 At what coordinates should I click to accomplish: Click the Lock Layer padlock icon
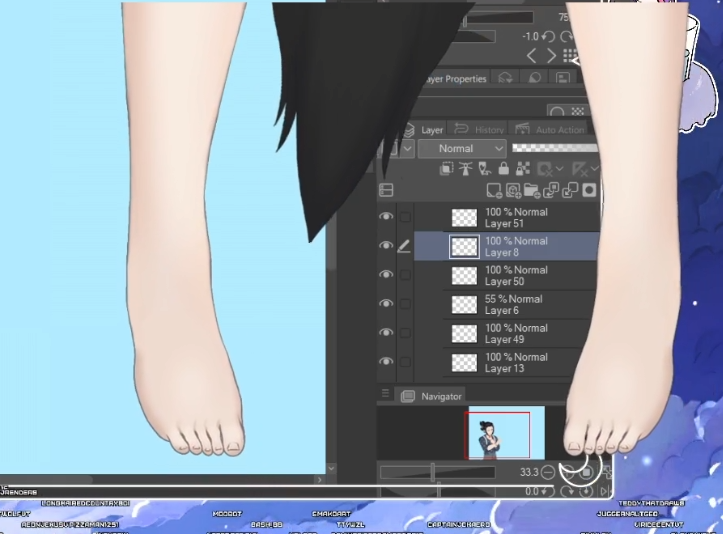pyautogui.click(x=504, y=169)
